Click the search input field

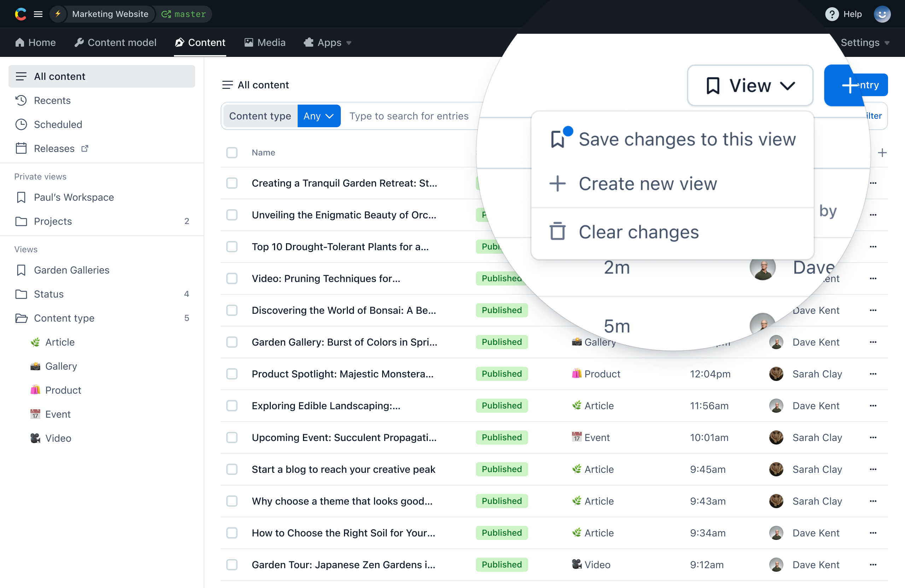tap(408, 115)
